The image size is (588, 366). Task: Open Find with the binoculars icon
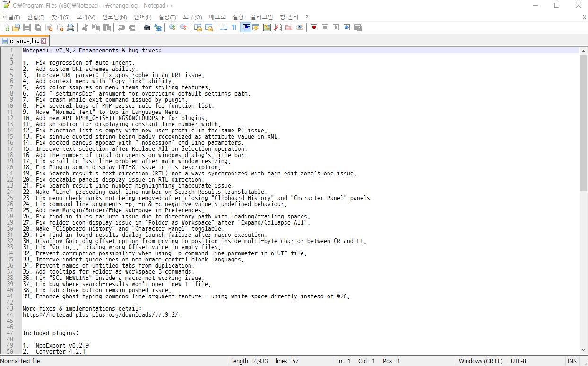[x=147, y=27]
